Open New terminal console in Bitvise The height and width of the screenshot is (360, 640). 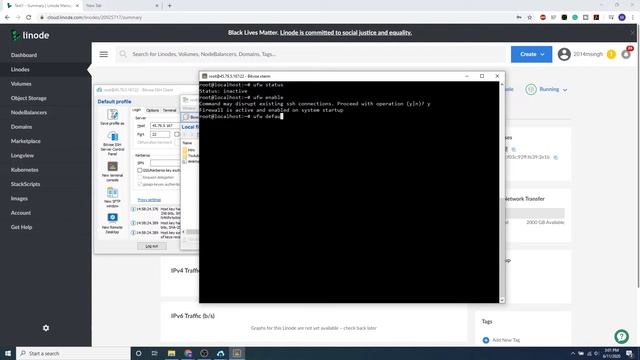112,172
